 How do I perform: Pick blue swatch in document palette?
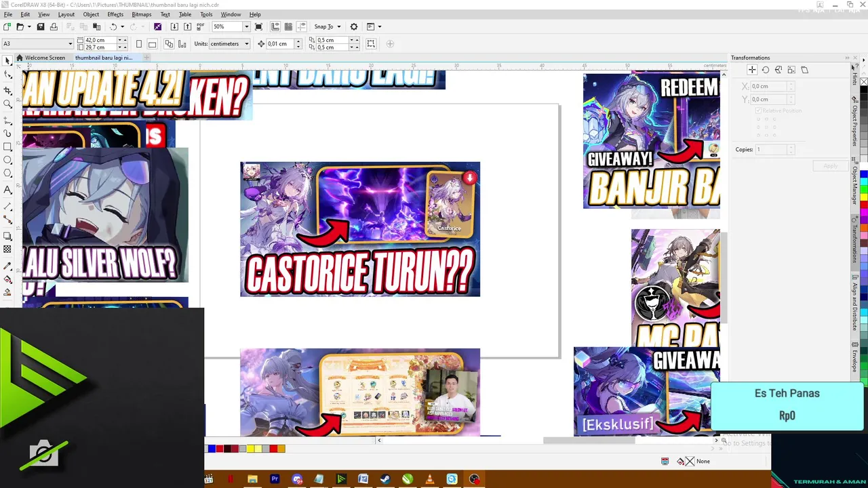click(x=212, y=449)
